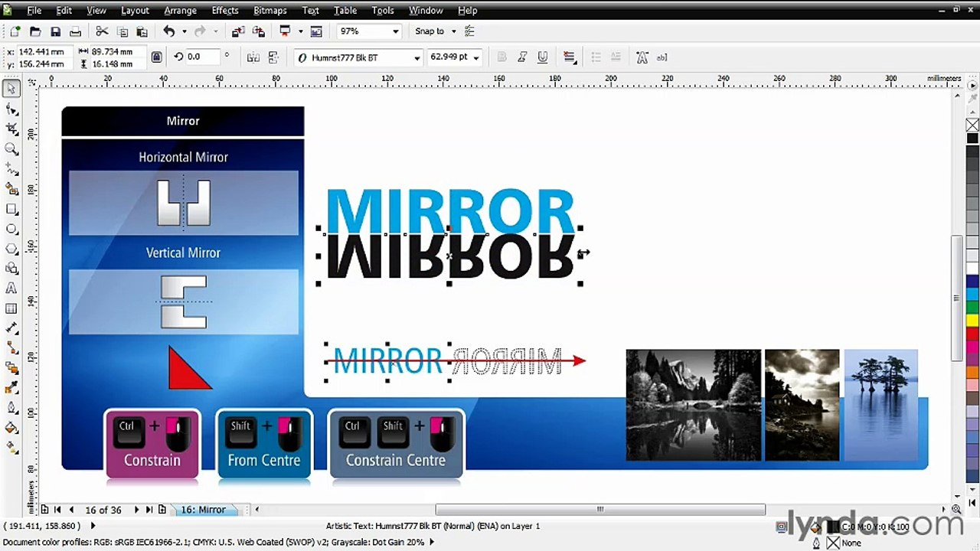The image size is (980, 551).
Task: Select the Crop tool in toolbox
Action: point(11,129)
